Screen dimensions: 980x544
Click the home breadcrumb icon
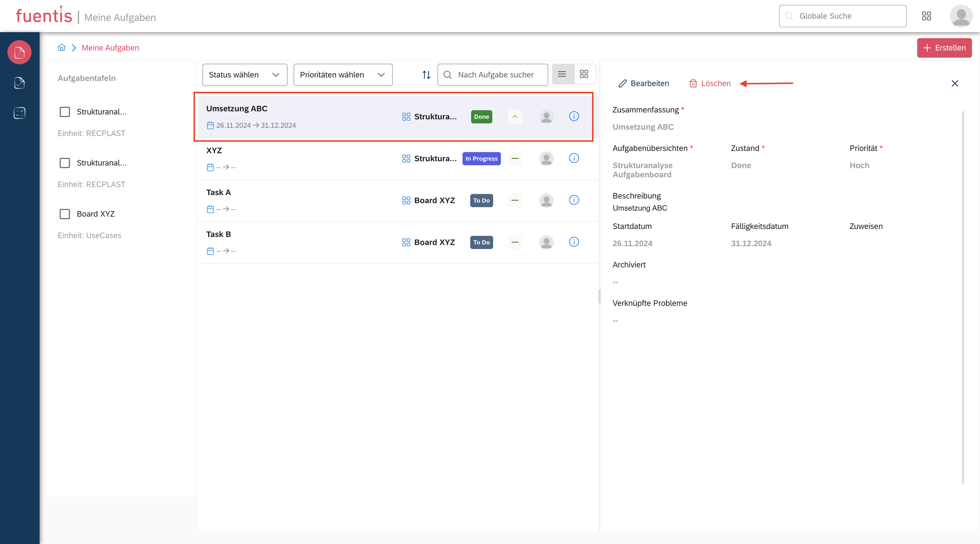[x=62, y=48]
